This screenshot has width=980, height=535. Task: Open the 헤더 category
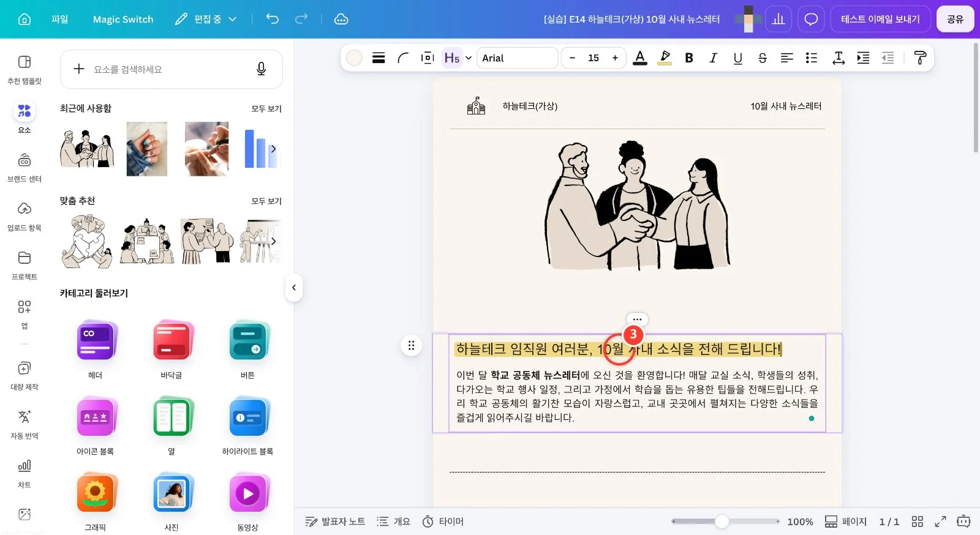pyautogui.click(x=95, y=350)
